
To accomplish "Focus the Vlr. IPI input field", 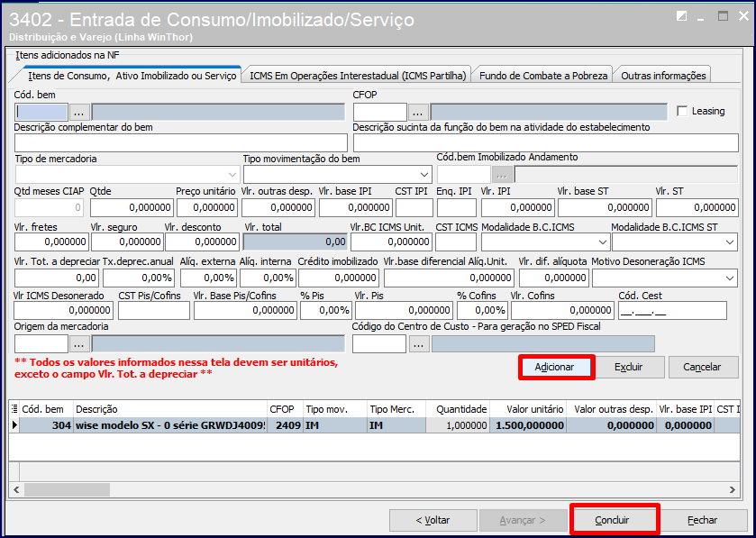I will 518,208.
